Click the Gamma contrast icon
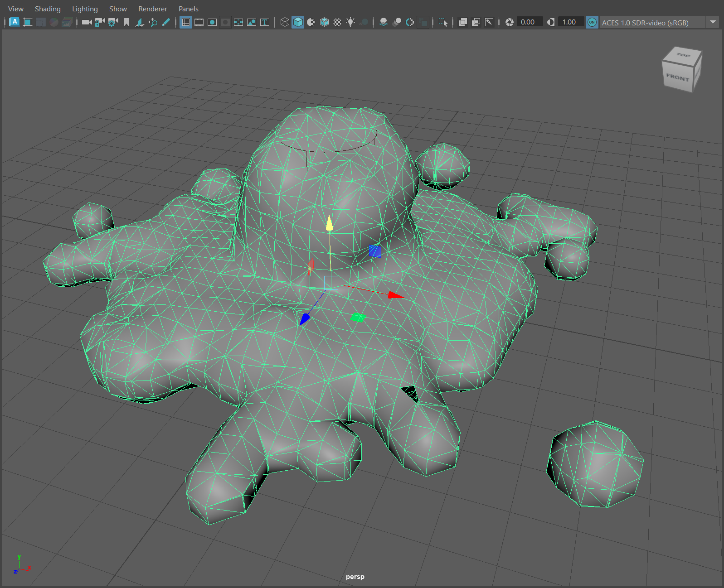 tap(551, 22)
